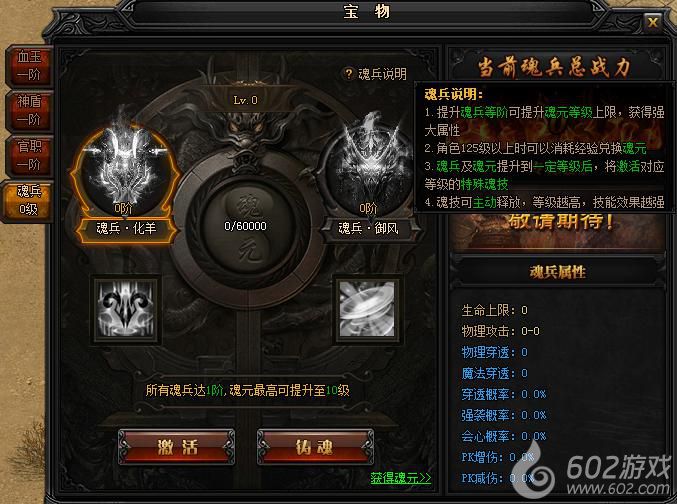Open the 获得魂元>> link
The image size is (677, 504).
pyautogui.click(x=401, y=478)
